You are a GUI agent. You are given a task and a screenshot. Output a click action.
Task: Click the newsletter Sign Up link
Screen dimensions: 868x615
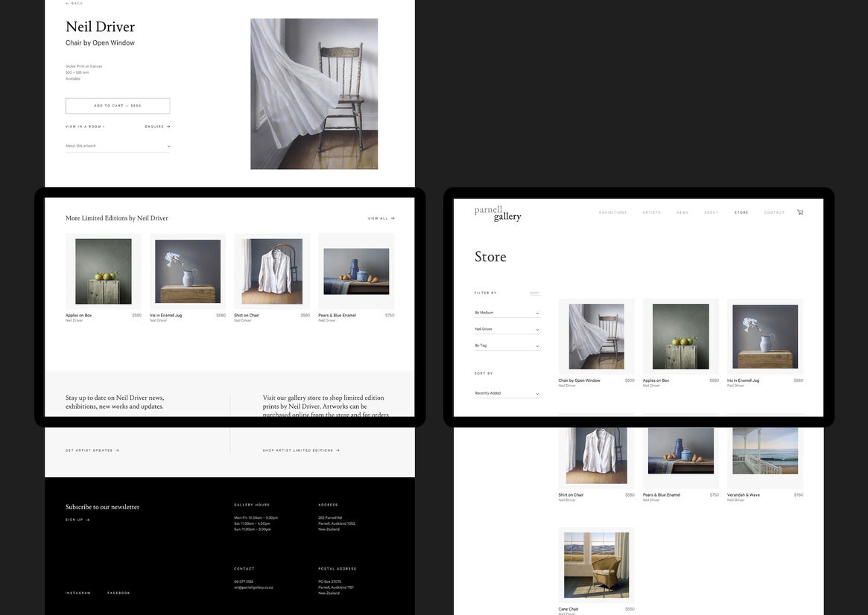coord(77,520)
